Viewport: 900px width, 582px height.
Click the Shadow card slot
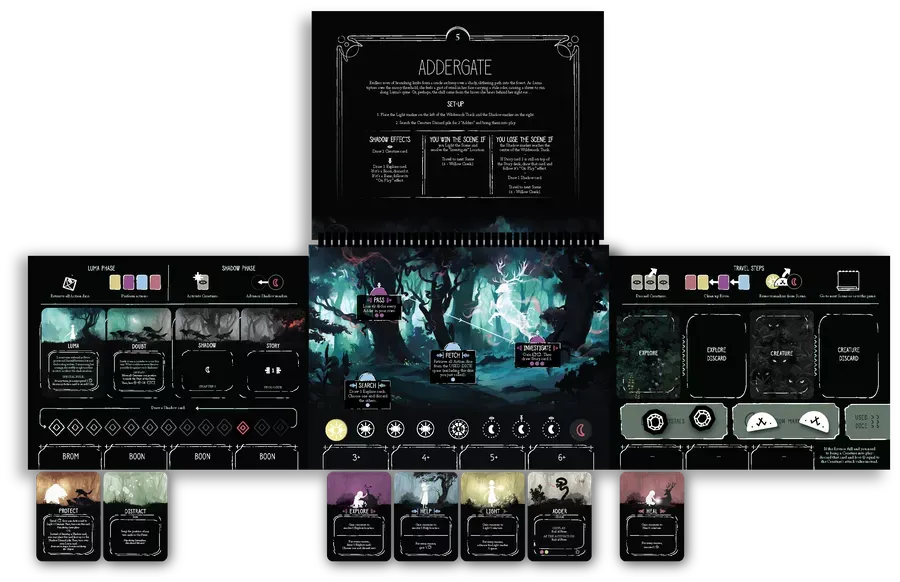(x=207, y=352)
